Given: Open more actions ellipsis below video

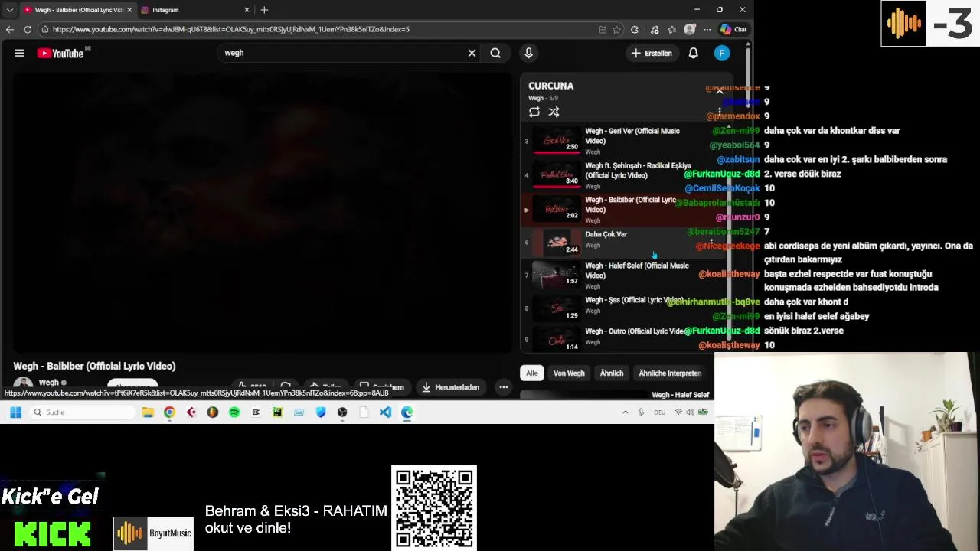Looking at the screenshot, I should (504, 386).
